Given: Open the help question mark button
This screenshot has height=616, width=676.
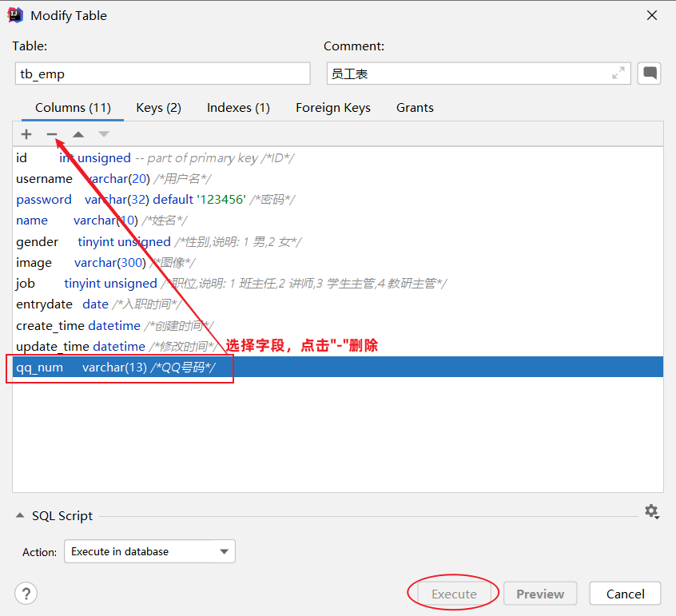Looking at the screenshot, I should tap(26, 594).
